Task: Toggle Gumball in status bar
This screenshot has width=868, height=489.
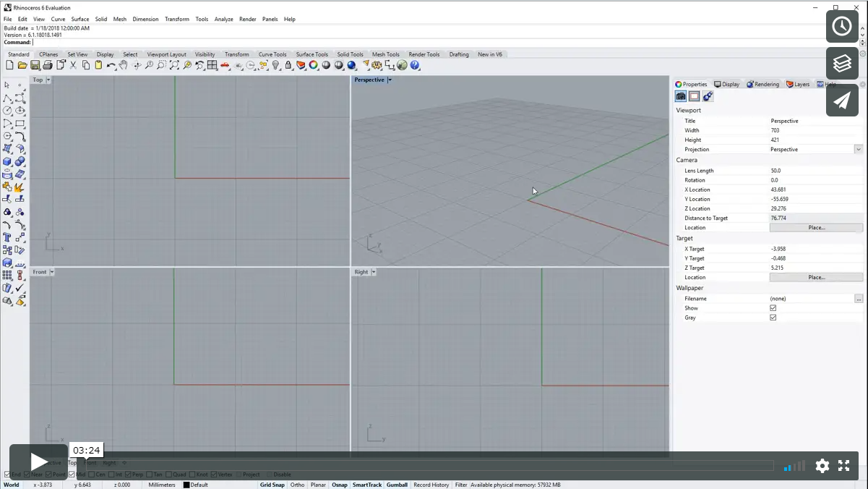Action: click(x=397, y=485)
